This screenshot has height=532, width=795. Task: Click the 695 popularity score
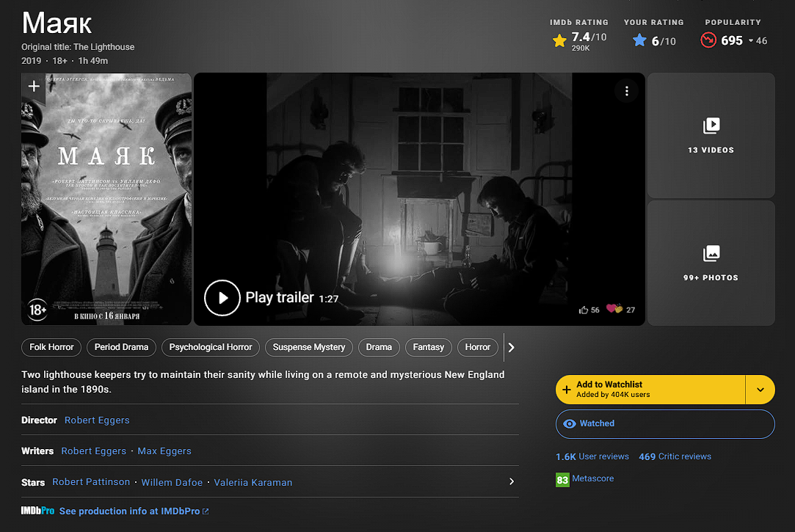coord(732,40)
